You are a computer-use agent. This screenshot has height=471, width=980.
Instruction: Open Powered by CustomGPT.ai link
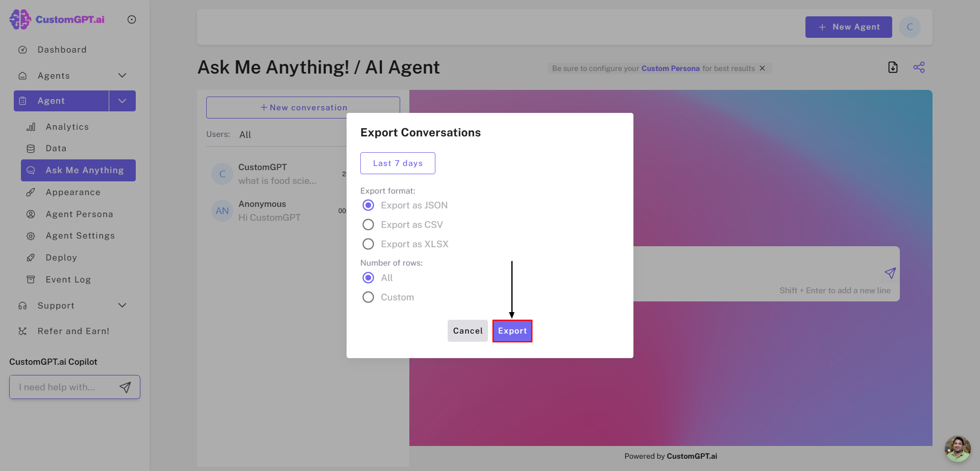pos(671,456)
